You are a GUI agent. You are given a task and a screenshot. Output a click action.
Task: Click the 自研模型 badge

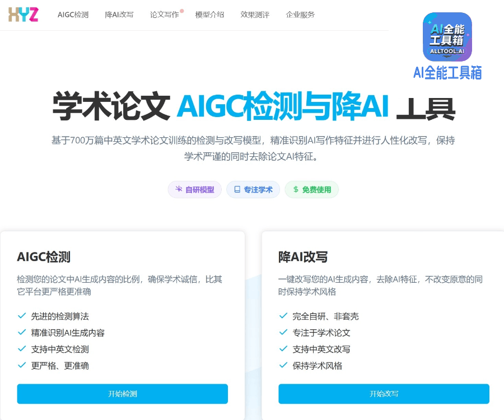tap(194, 190)
